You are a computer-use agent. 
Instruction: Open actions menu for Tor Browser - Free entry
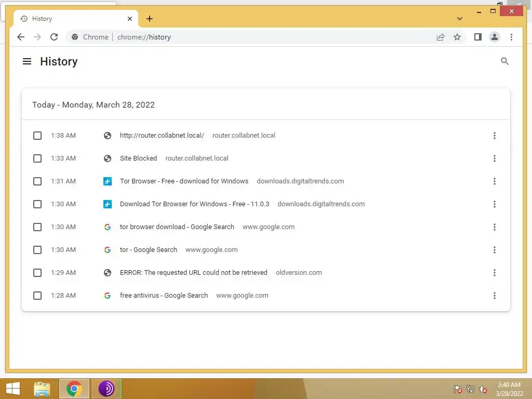pos(495,181)
